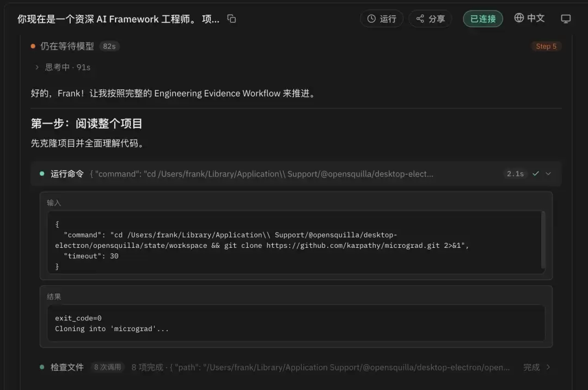Click the "timeout": 30 line
Screen dimensions: 588x390
tap(91, 256)
